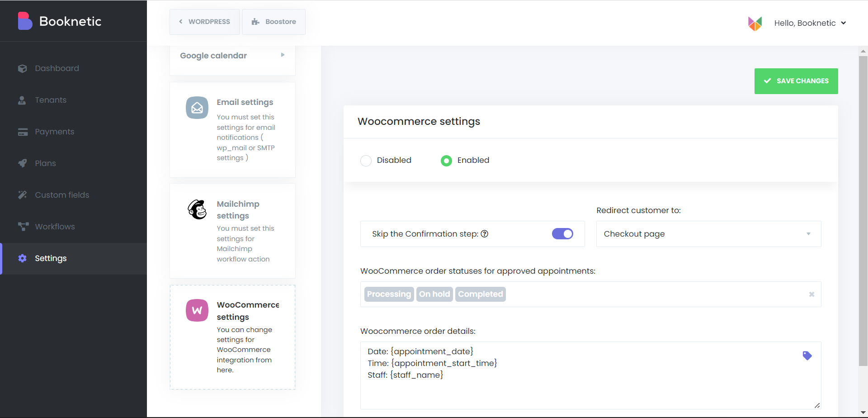Open Redirect customer to dropdown
The height and width of the screenshot is (418, 868).
click(708, 234)
